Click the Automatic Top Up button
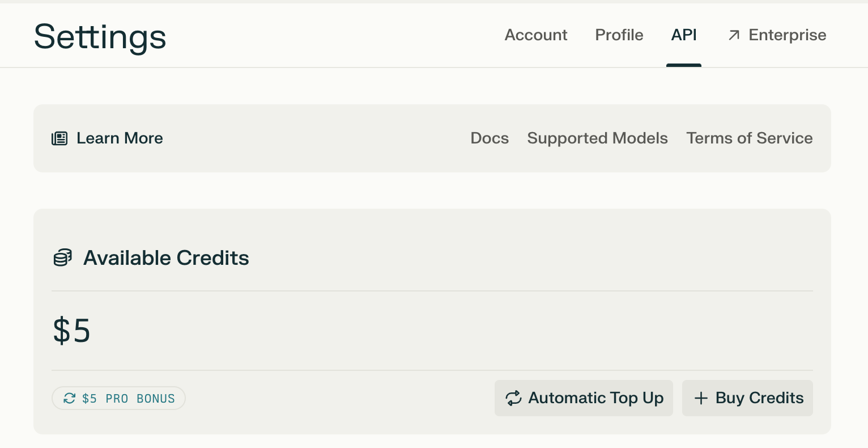Viewport: 868px width, 448px height. click(584, 398)
